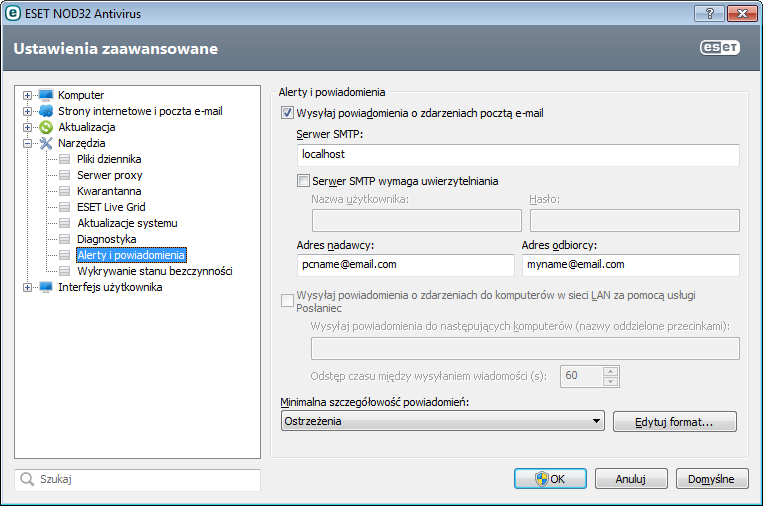Screen dimensions: 763x506
Task: Expand Strony internetowe i poczta e-mail node
Action: click(27, 111)
